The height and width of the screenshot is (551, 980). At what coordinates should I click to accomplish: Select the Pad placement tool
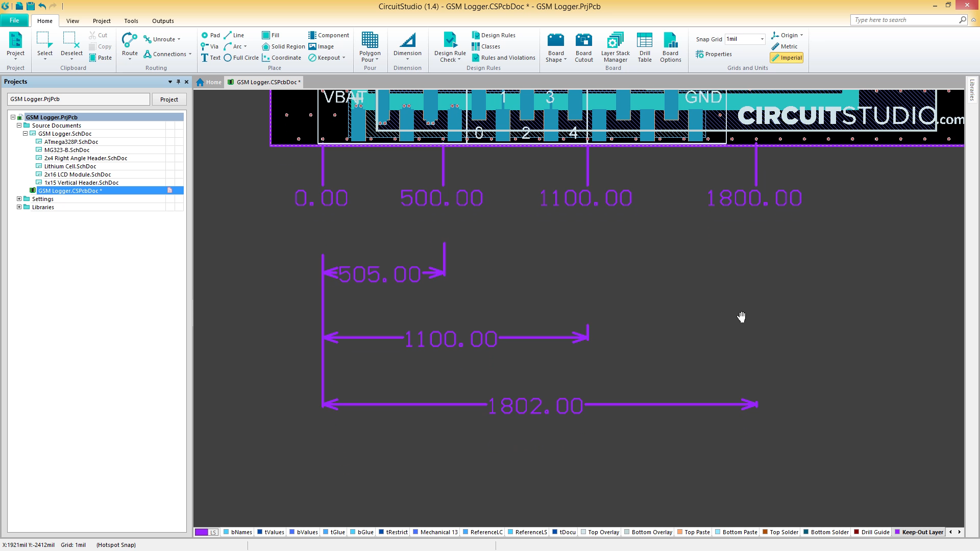coord(210,35)
